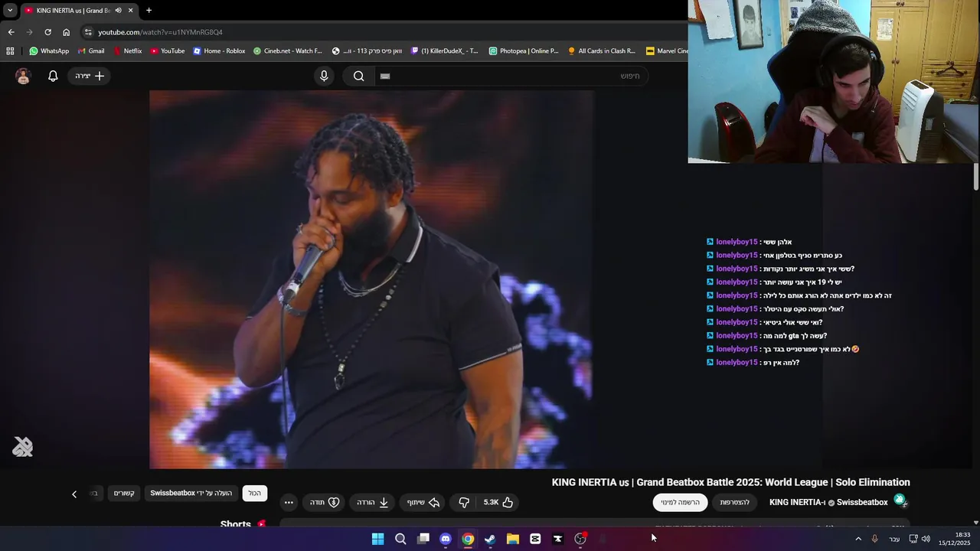The height and width of the screenshot is (551, 980).
Task: Open the Chrome tab search dropdown
Action: click(x=10, y=10)
